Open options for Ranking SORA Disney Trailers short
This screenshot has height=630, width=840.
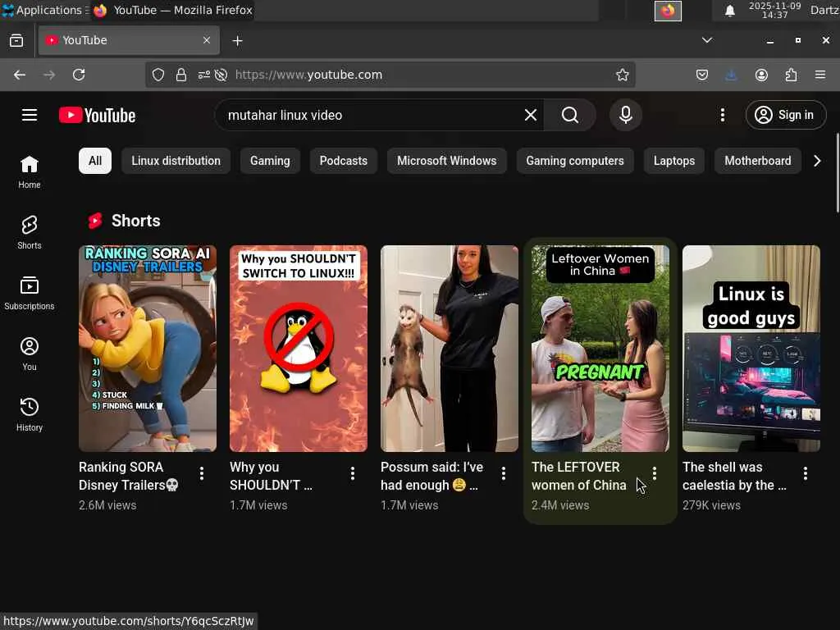coord(202,473)
